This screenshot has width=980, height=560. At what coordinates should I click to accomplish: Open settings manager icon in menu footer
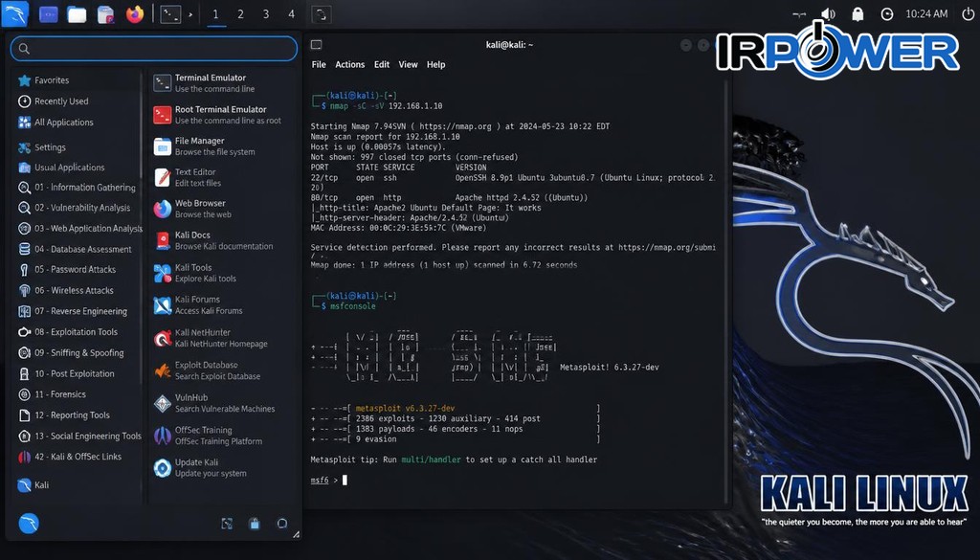coord(227,524)
